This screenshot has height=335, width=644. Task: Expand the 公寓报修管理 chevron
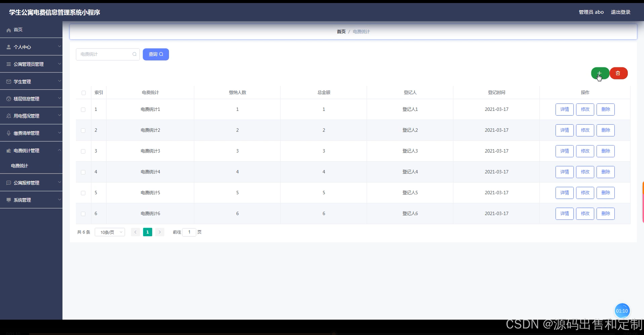tap(59, 182)
